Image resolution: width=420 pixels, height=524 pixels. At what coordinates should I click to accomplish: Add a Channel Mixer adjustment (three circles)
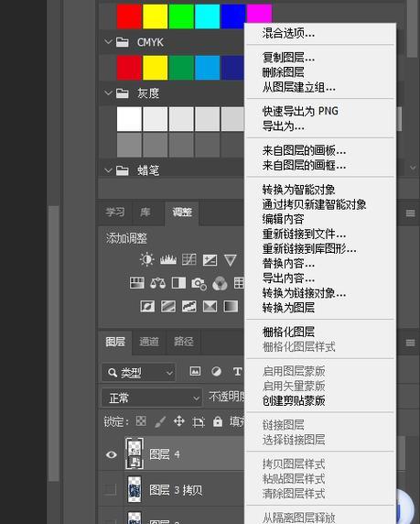coord(220,283)
